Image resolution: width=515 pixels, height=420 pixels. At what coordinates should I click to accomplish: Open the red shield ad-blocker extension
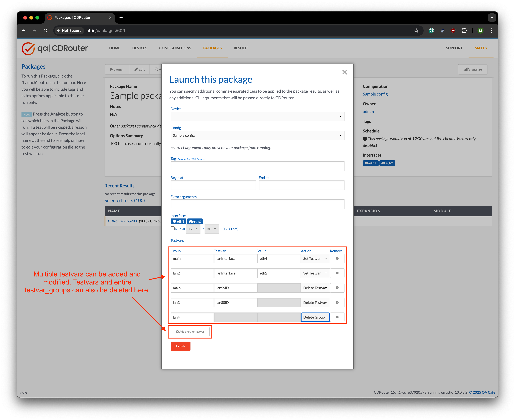point(453,30)
